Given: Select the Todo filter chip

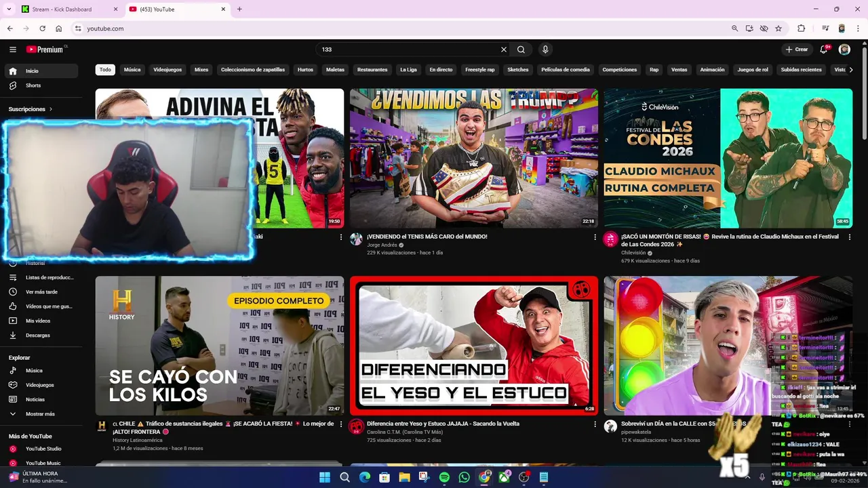Looking at the screenshot, I should click(105, 70).
